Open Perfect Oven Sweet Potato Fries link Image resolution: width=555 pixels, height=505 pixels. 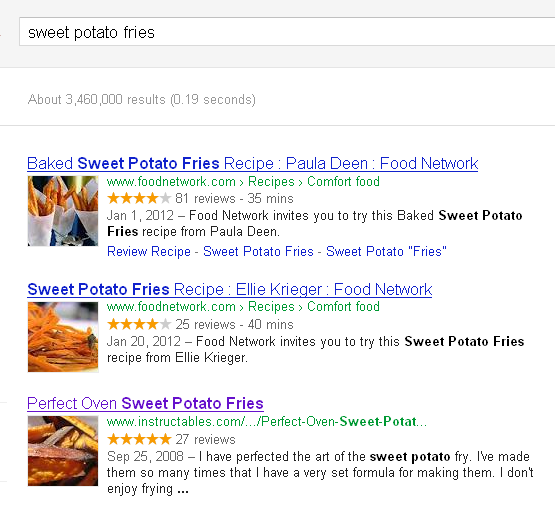coord(145,403)
